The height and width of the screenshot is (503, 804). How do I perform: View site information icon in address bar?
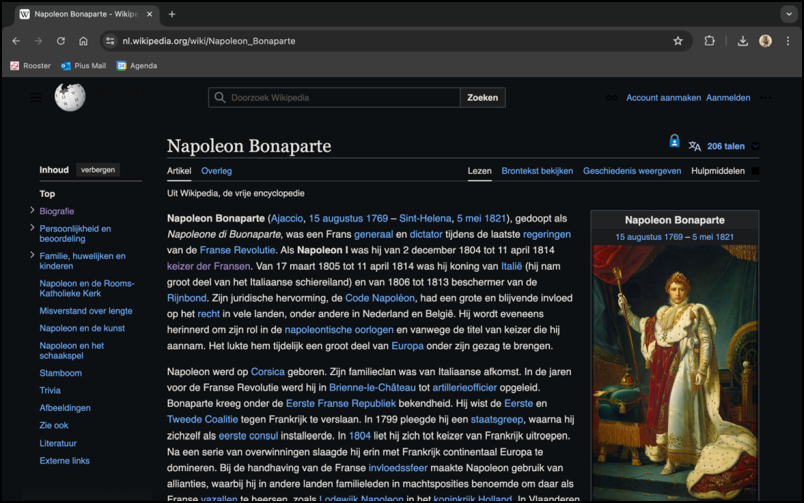point(110,41)
